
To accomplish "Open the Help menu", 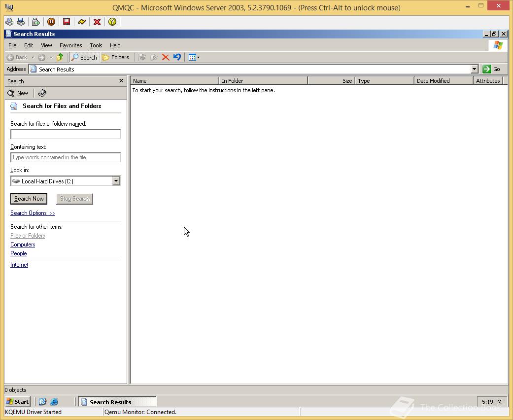I will pos(115,45).
